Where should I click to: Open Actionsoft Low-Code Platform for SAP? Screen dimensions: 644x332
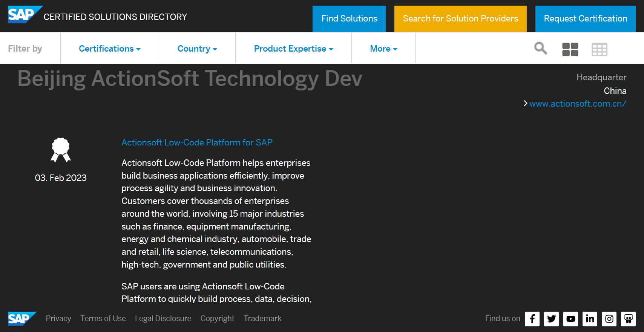tap(197, 142)
